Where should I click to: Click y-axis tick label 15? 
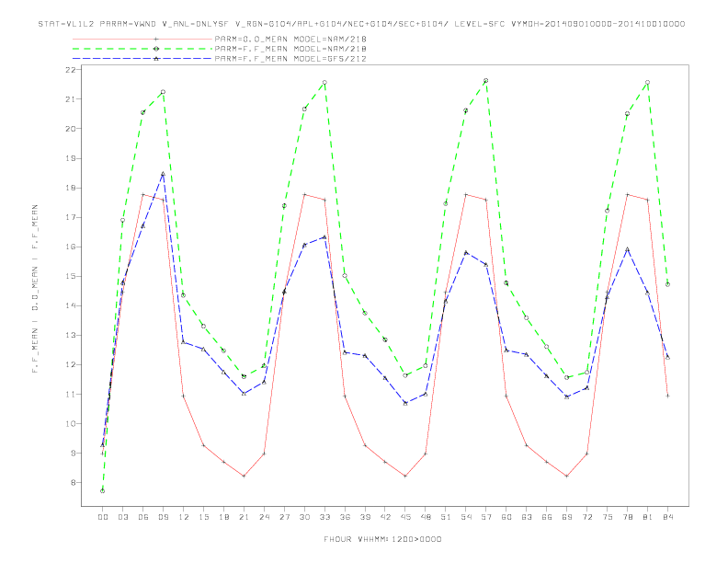pyautogui.click(x=71, y=276)
